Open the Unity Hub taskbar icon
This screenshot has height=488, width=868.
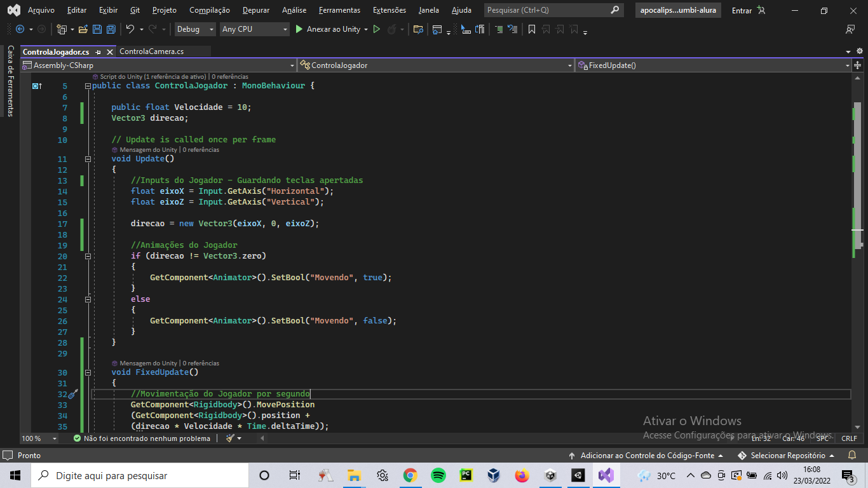tap(550, 475)
